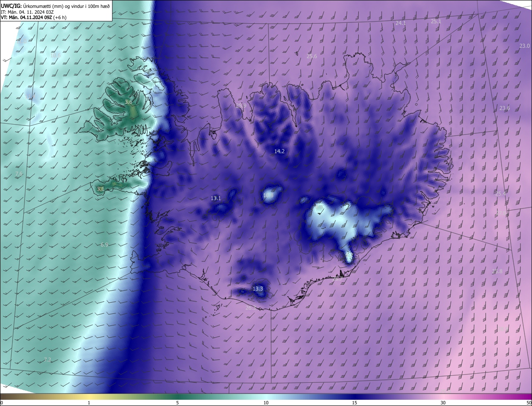The height and width of the screenshot is (406, 532).
Task: Click the 25.9 value label
Action: [241, 106]
